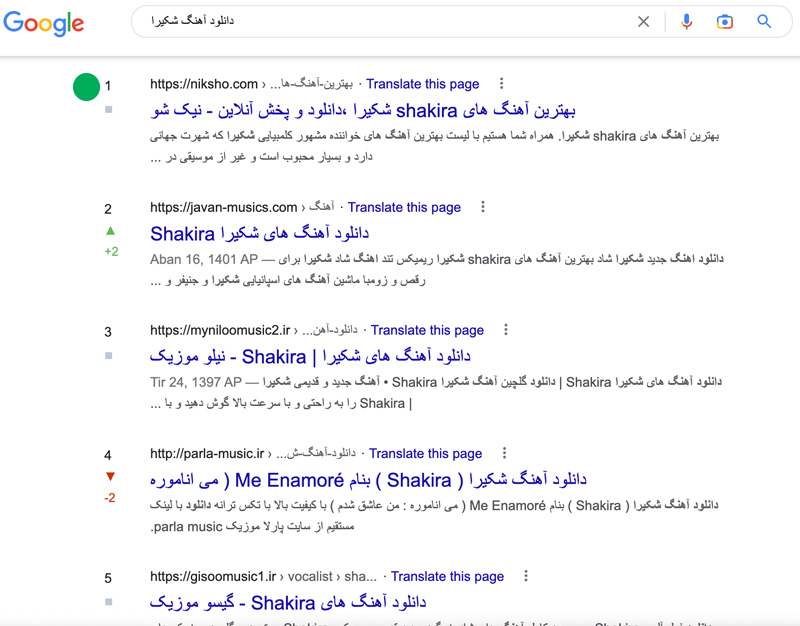Click the rank number 4 label
800x626 pixels.
pos(108,455)
